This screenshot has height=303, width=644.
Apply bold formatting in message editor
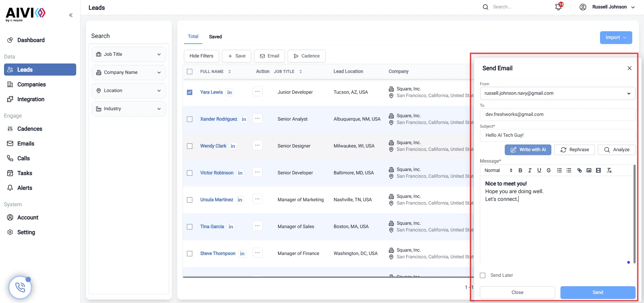pos(521,170)
